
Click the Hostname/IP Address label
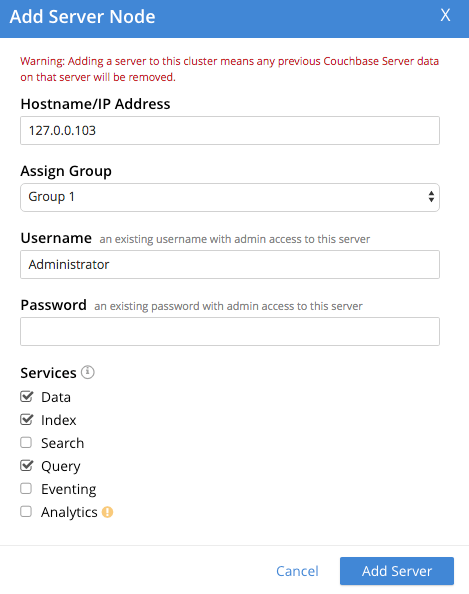pyautogui.click(x=95, y=104)
